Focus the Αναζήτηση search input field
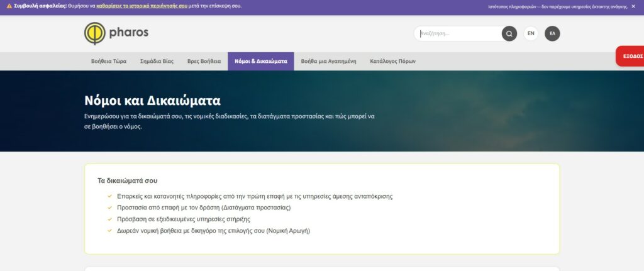 point(459,34)
